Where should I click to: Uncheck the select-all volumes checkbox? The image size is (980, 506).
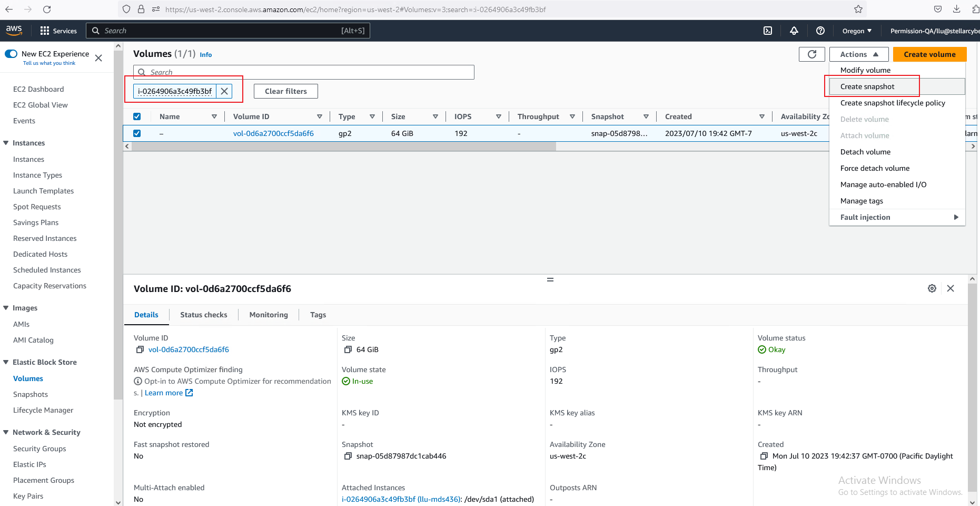137,116
